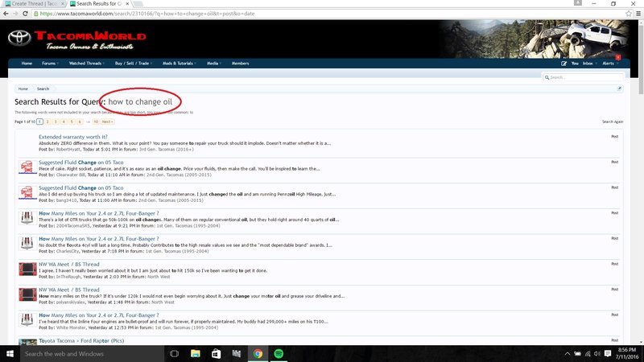Click the volume icon in system tray
Viewport: 644px width, 362px height.
click(597, 353)
